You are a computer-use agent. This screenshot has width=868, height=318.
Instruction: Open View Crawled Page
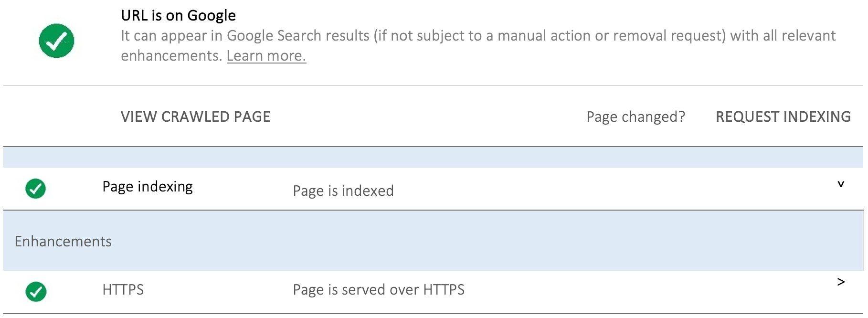[195, 117]
